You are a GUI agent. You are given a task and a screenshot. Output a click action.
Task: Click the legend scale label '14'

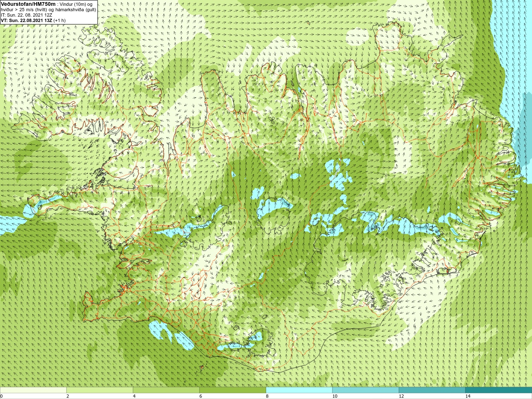point(468,396)
